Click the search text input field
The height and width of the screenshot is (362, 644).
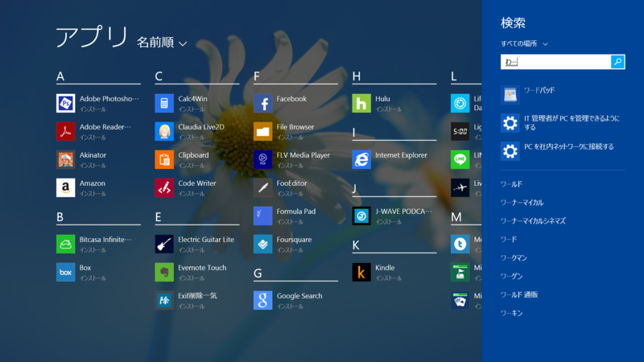[555, 62]
